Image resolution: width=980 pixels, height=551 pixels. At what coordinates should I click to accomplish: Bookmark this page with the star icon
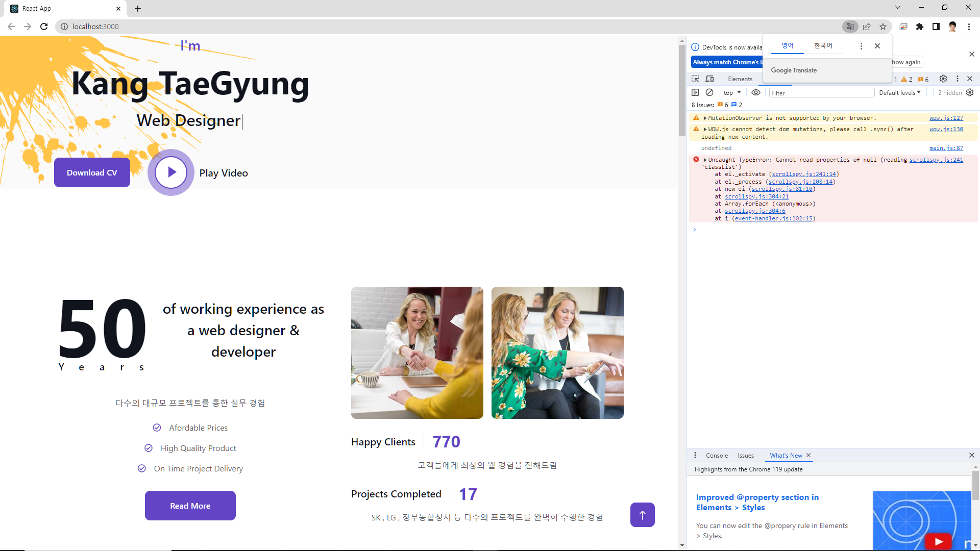883,27
